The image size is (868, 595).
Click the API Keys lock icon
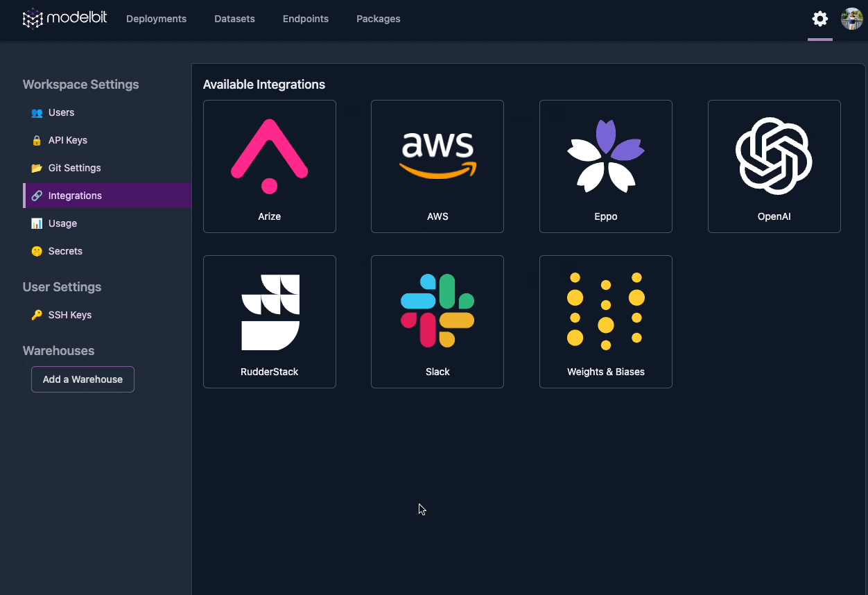(x=37, y=140)
